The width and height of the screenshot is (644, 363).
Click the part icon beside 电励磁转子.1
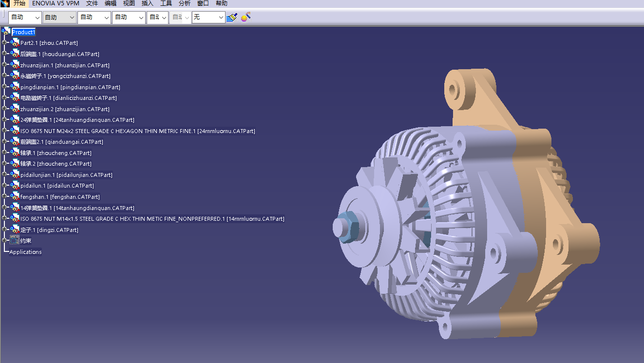[15, 97]
